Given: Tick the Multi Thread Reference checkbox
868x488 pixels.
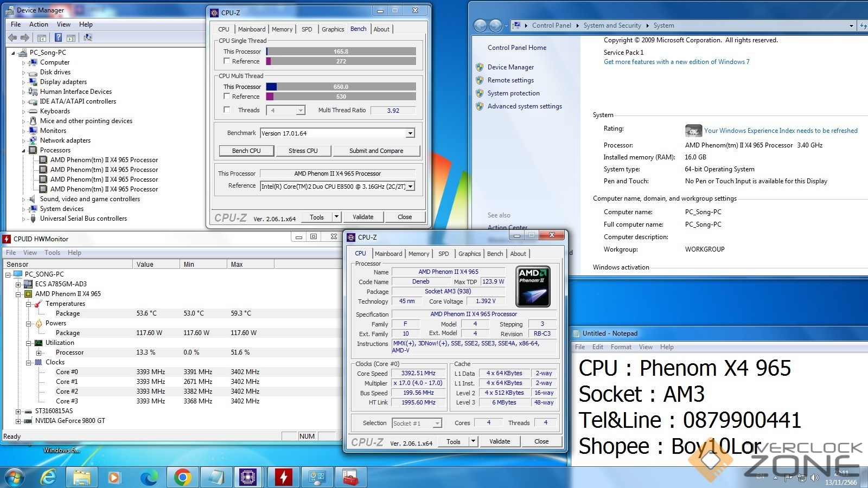Looking at the screenshot, I should (x=227, y=97).
